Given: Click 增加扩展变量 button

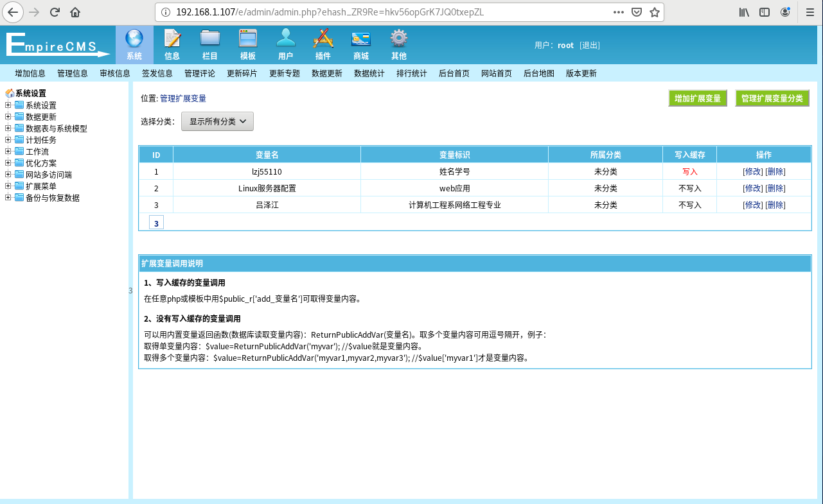Looking at the screenshot, I should click(698, 98).
